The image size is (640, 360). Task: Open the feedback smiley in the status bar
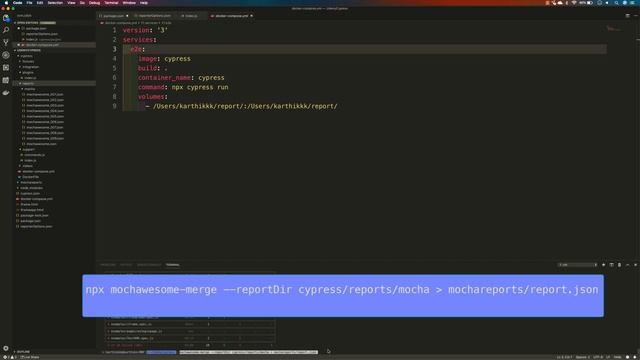tap(628, 357)
